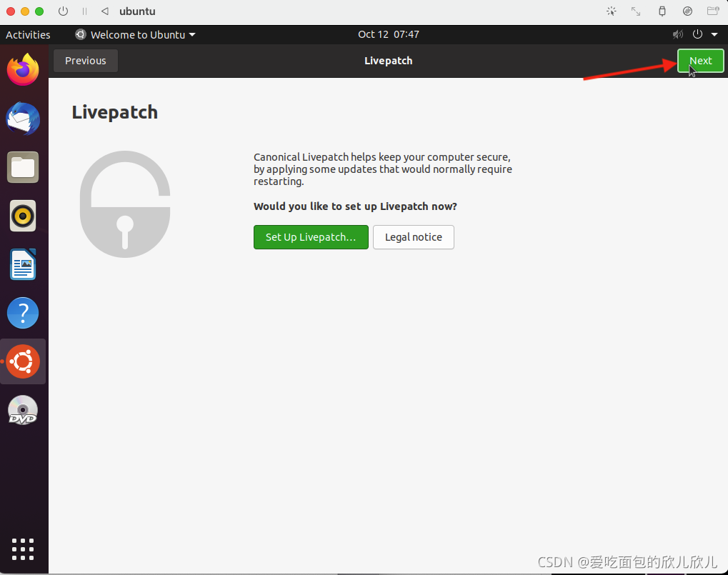Click the 'ubuntu' VM title text
Image resolution: width=728 pixels, height=575 pixels.
[x=137, y=11]
